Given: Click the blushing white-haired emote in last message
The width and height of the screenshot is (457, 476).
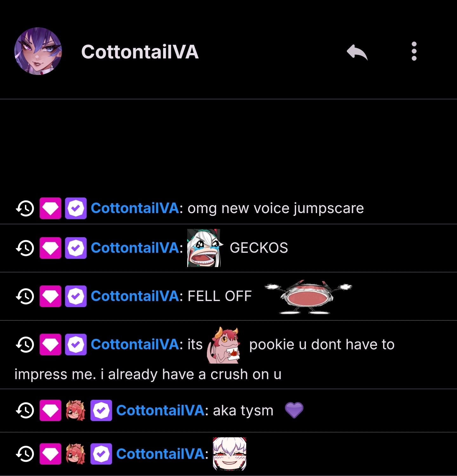Looking at the screenshot, I should (229, 454).
